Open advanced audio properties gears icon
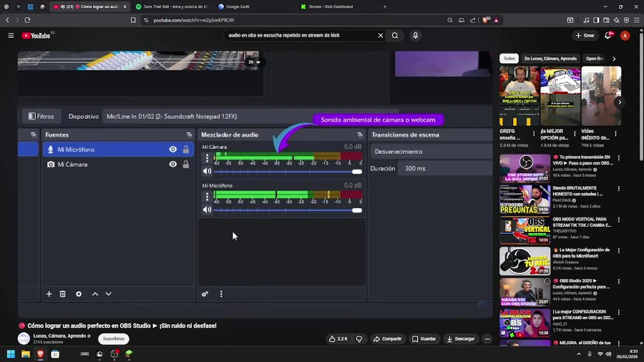The height and width of the screenshot is (362, 644). coord(205,294)
